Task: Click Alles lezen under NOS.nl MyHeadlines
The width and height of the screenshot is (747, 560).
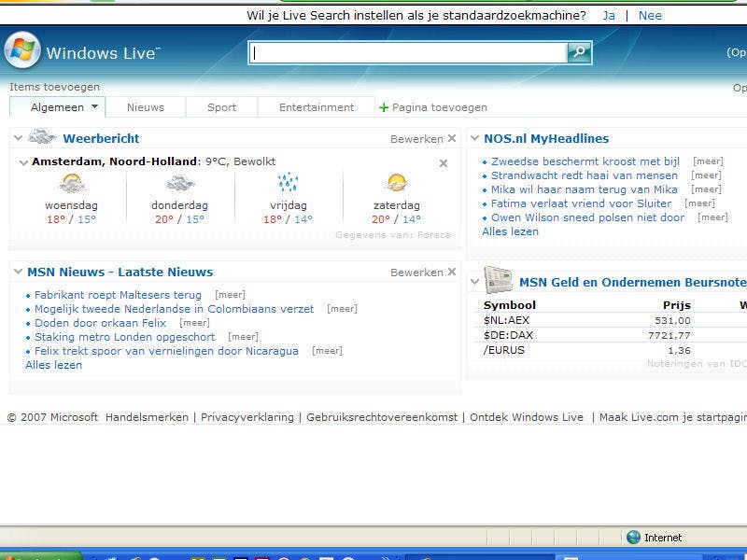Action: pyautogui.click(x=510, y=231)
